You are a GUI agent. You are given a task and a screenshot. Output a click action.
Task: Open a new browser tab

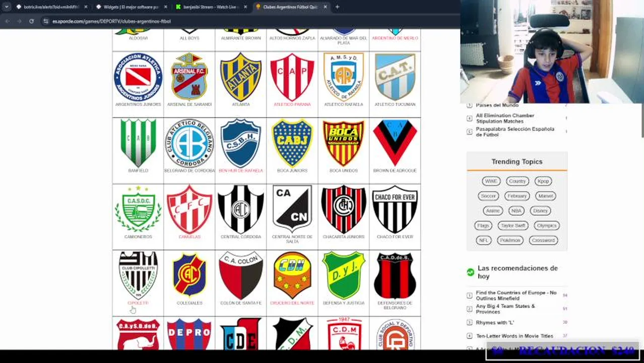337,7
